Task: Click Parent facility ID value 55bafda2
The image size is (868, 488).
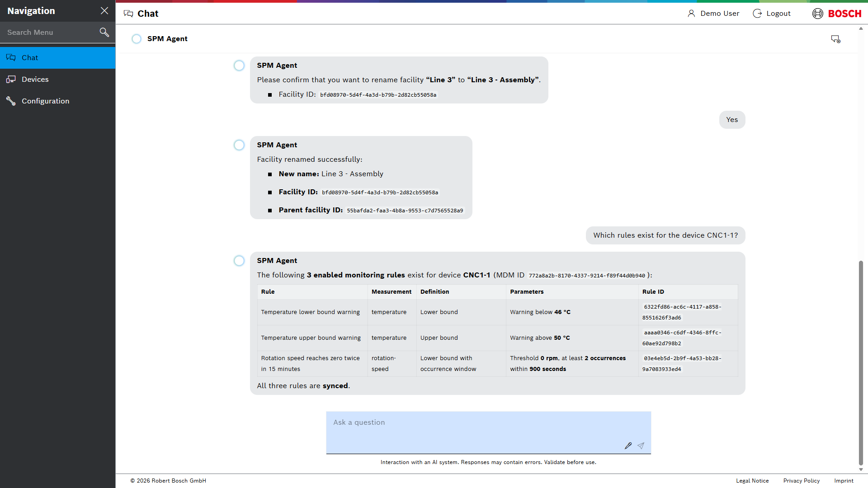Action: coord(405,211)
